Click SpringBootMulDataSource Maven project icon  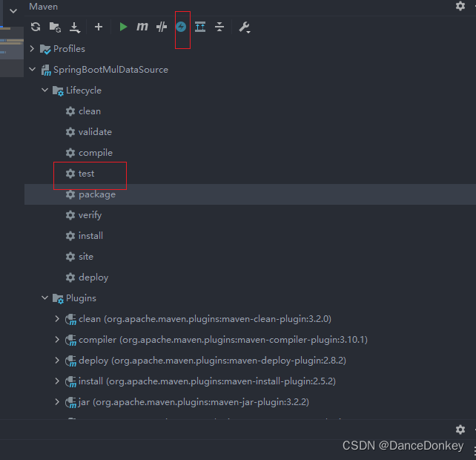coord(46,70)
